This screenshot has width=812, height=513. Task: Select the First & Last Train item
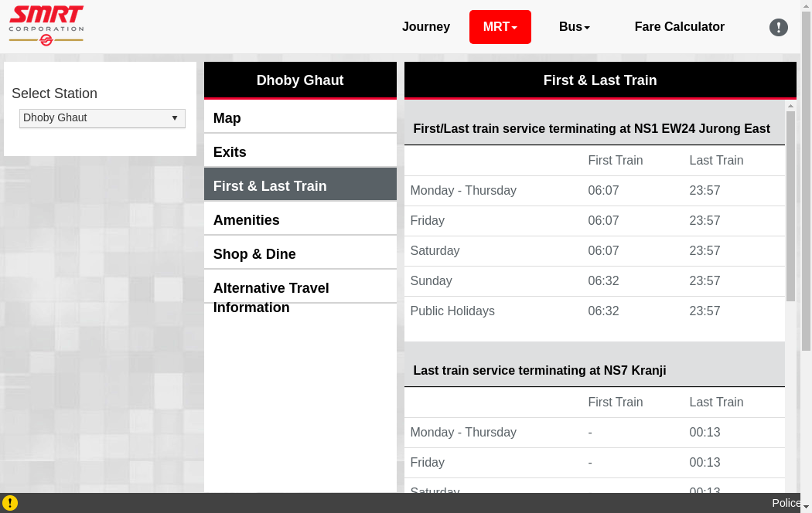(300, 186)
